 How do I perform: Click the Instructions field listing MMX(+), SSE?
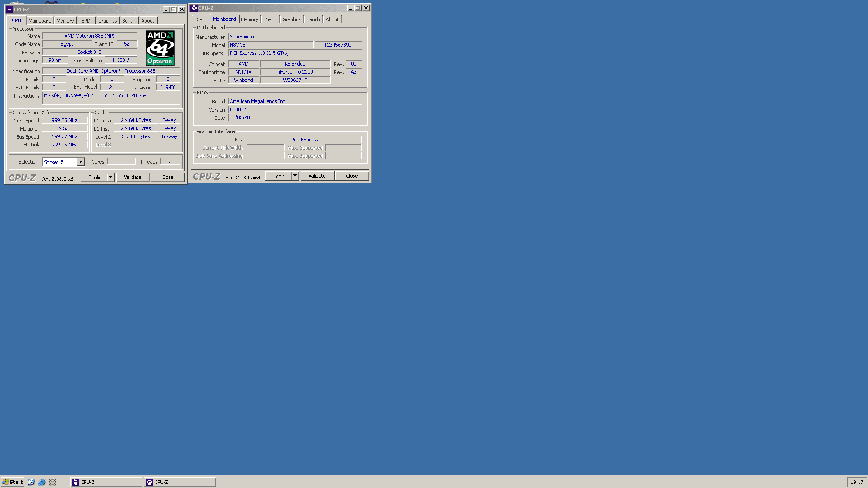(111, 98)
